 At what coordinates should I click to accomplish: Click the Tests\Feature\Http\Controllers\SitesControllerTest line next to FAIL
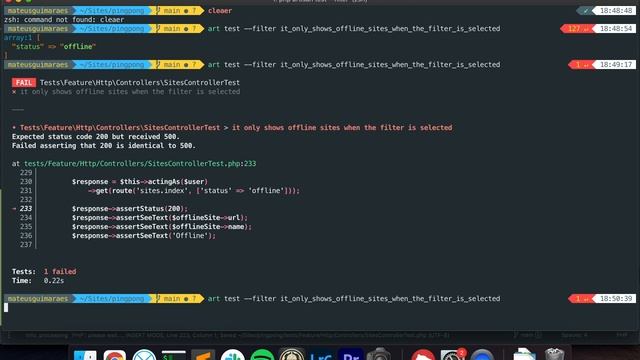pos(140,82)
